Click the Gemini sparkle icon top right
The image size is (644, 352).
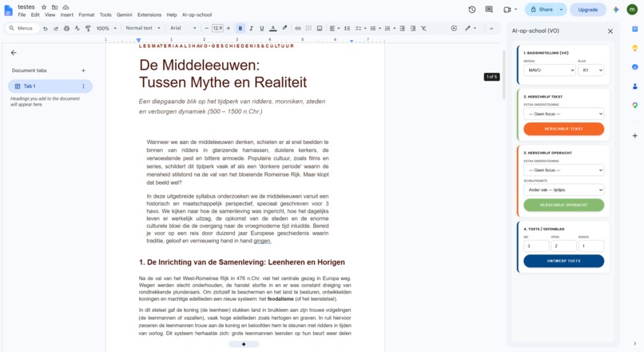click(616, 10)
